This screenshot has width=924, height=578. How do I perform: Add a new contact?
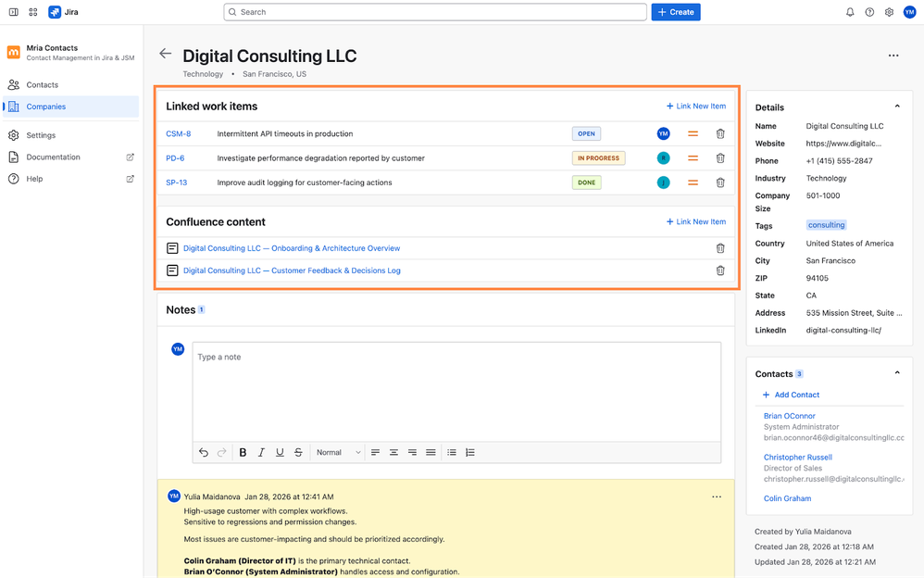(x=791, y=395)
